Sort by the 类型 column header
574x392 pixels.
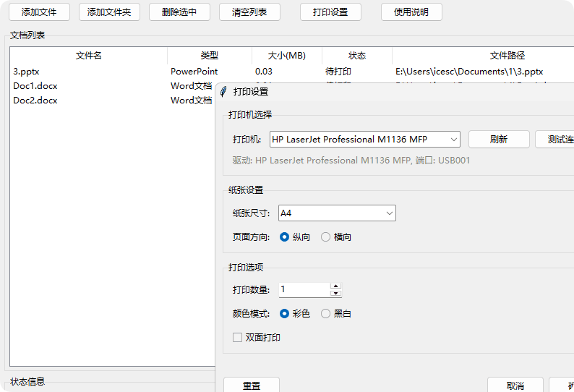[x=210, y=56]
